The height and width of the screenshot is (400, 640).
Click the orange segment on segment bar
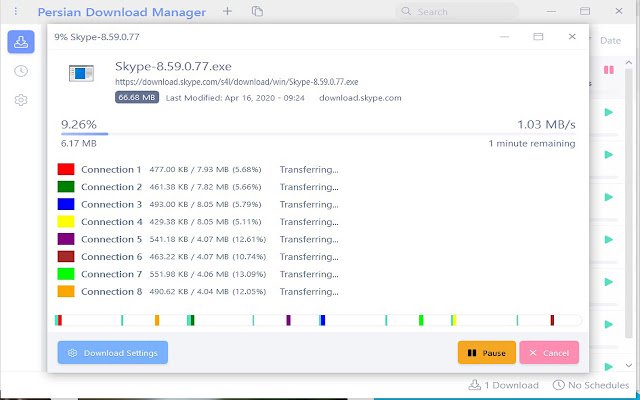click(x=157, y=320)
